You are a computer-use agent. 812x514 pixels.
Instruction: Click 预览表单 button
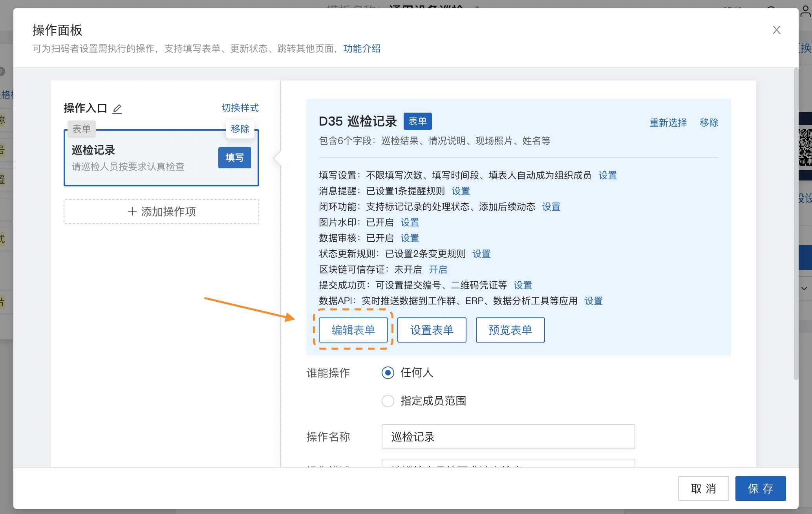click(x=510, y=330)
